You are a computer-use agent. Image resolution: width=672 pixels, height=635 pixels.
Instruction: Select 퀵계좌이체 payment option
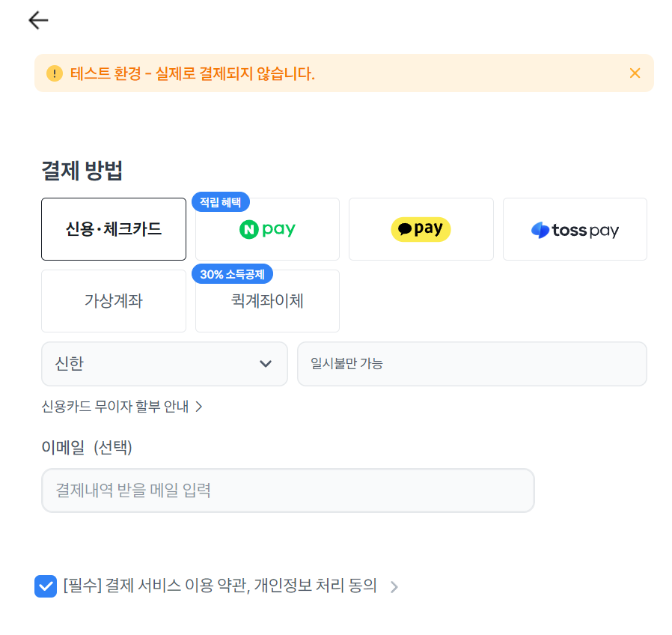coord(267,301)
